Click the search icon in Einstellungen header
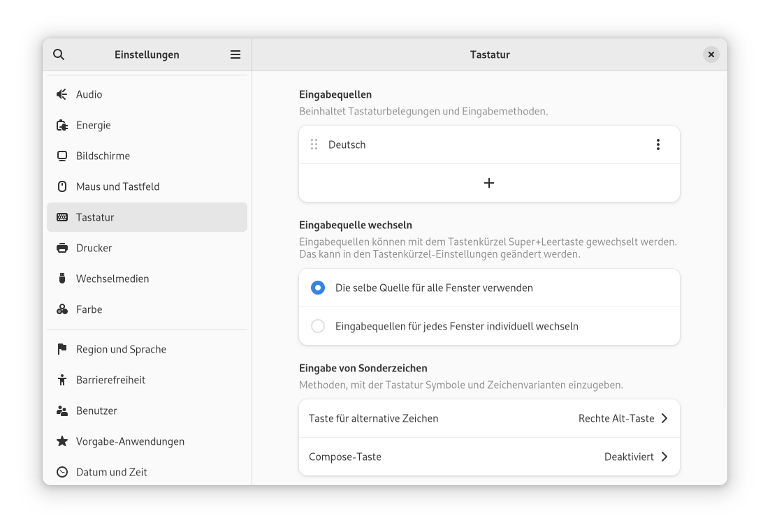 (59, 54)
